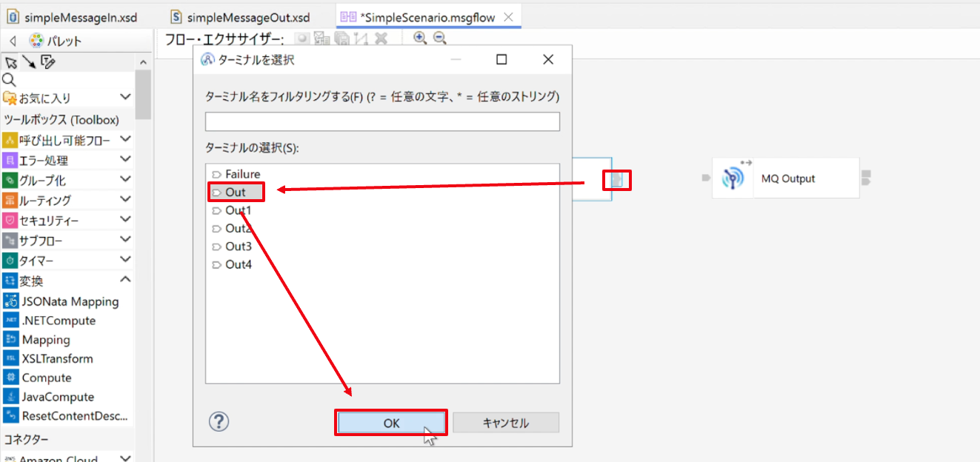Expand the タイマー drawer

[x=125, y=260]
